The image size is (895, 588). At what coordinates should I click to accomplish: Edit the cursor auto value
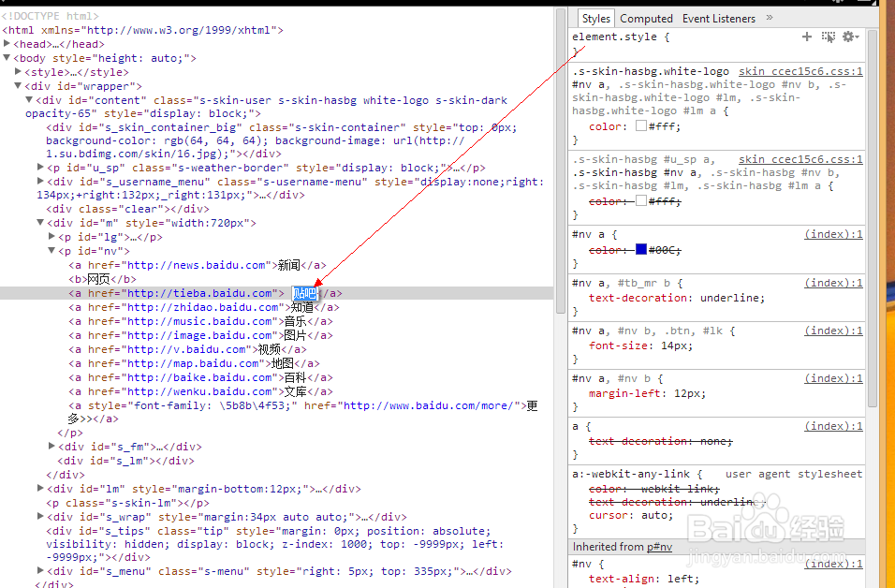click(655, 515)
